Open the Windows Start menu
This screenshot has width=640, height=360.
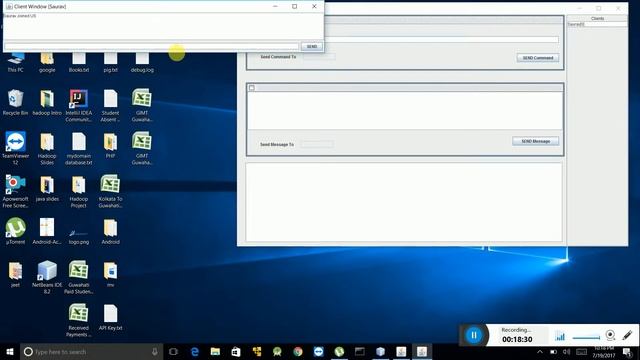click(x=10, y=351)
